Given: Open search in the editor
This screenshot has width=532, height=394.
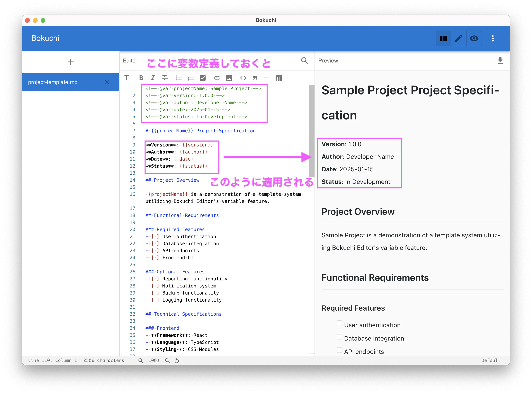Looking at the screenshot, I should pyautogui.click(x=304, y=61).
